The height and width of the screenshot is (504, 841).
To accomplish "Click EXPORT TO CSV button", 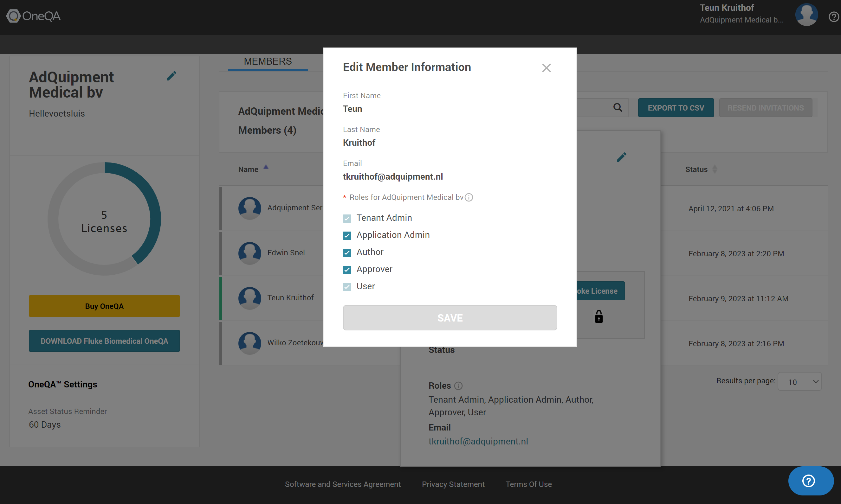I will [676, 108].
